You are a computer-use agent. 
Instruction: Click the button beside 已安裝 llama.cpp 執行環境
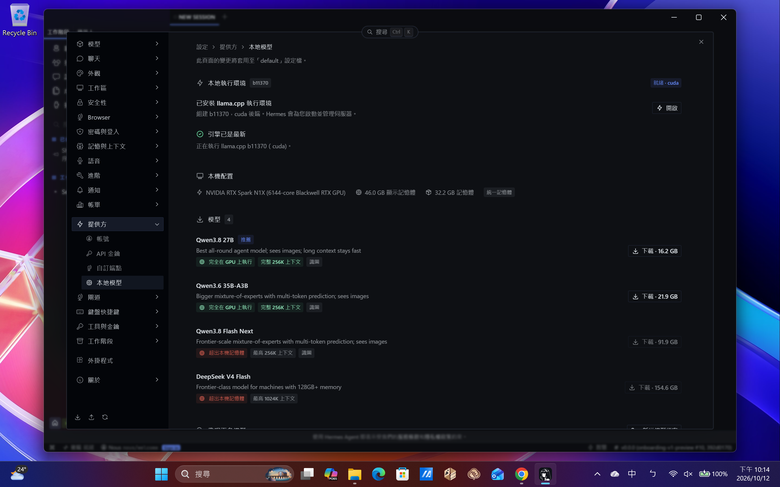point(667,108)
